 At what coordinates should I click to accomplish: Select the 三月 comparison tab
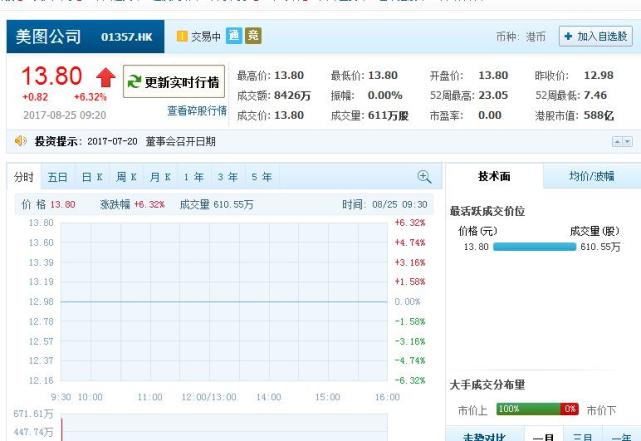click(583, 436)
